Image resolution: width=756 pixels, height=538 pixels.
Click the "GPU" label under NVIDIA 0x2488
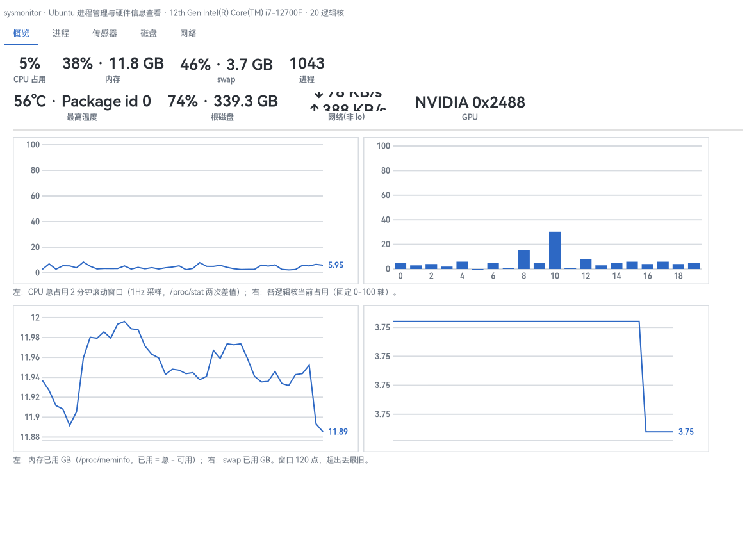(470, 117)
